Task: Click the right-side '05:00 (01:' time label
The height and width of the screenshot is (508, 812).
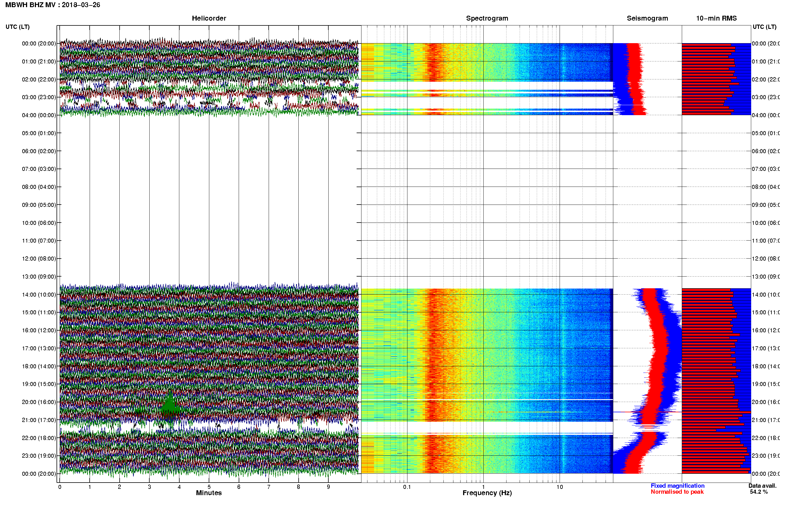Action: pos(766,133)
